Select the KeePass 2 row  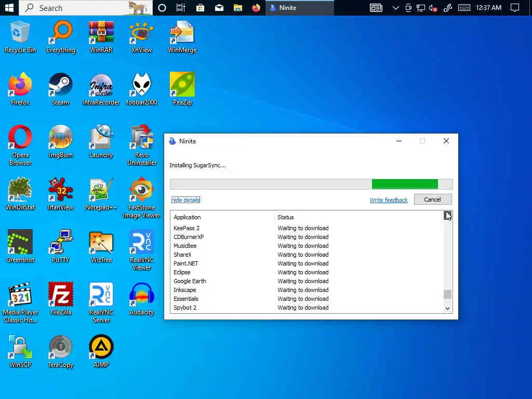[307, 228]
